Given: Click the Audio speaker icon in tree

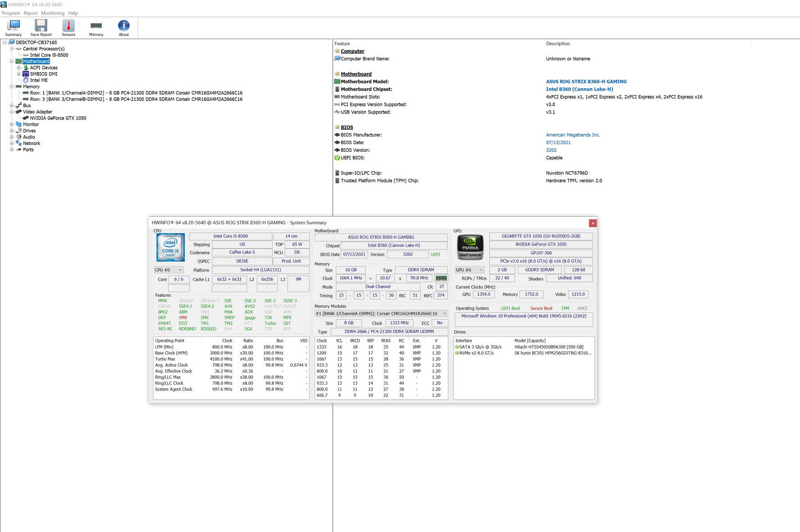Looking at the screenshot, I should 18,137.
